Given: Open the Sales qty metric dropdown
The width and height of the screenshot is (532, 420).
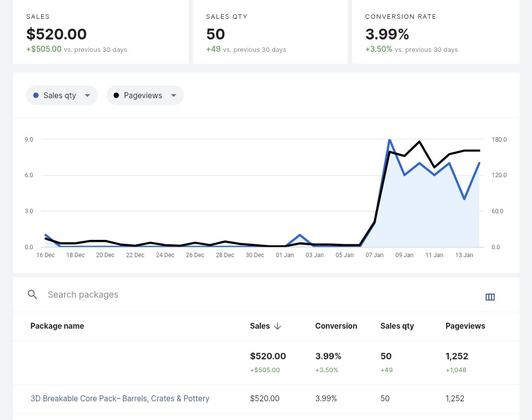Looking at the screenshot, I should click(x=62, y=95).
